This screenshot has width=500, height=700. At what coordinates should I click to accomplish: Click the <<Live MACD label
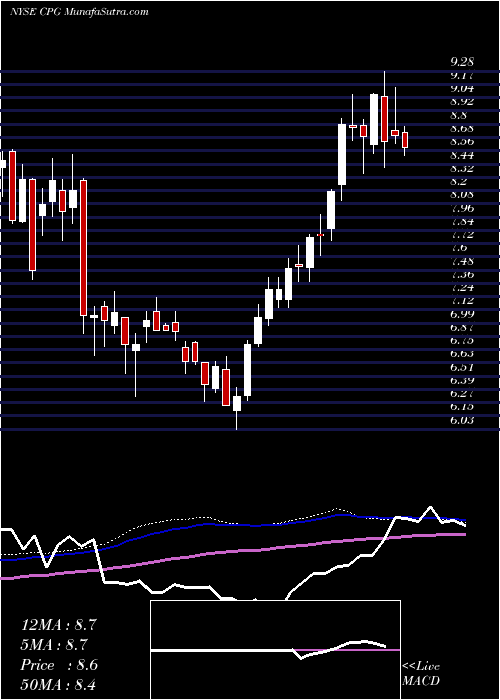(421, 673)
